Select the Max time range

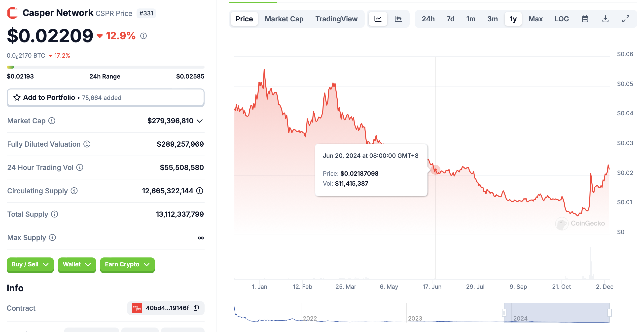535,19
